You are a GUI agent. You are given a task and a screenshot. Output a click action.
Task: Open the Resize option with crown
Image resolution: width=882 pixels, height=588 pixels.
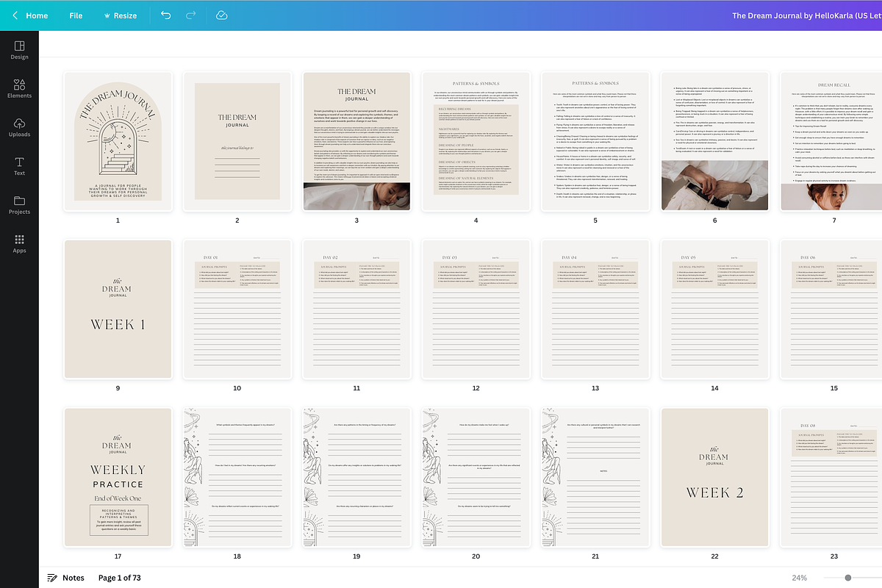pos(120,15)
